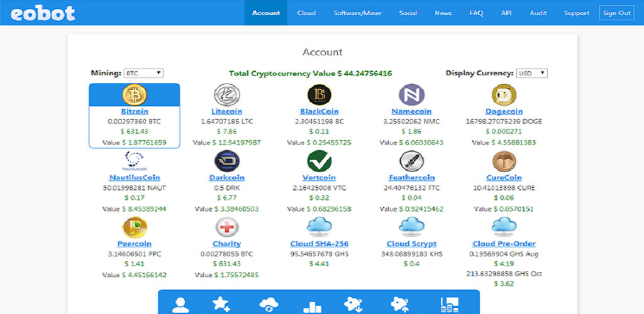Click the 213.63298858 GHS Oct text
This screenshot has width=644, height=314.
(x=504, y=273)
